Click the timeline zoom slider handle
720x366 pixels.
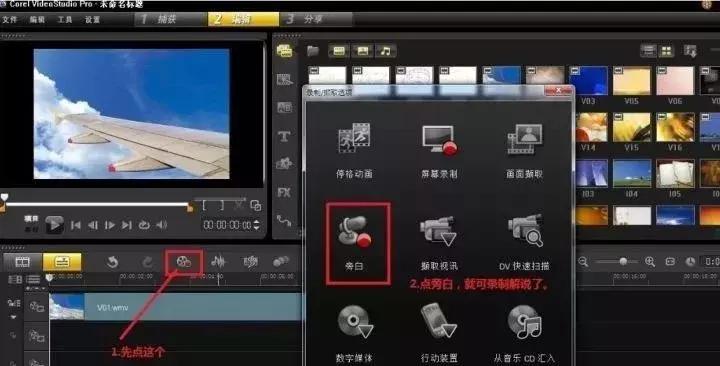point(623,261)
